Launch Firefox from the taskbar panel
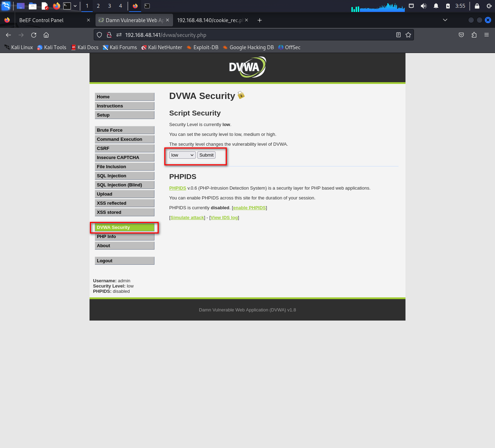495x448 pixels. coord(56,6)
